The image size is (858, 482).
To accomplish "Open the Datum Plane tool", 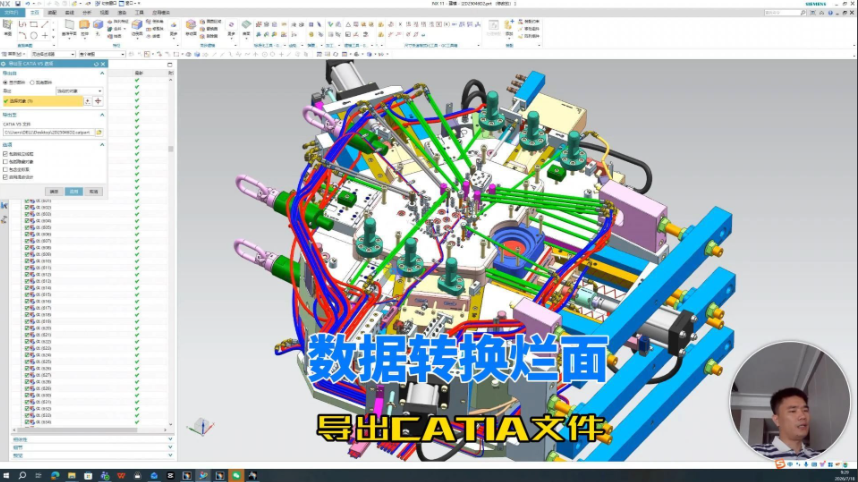I will click(69, 27).
